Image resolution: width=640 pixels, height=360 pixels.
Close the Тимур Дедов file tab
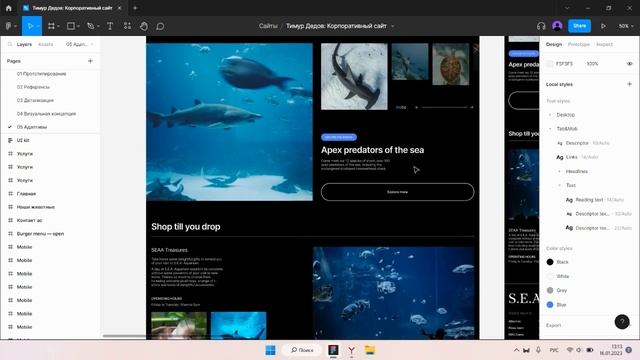tap(119, 8)
